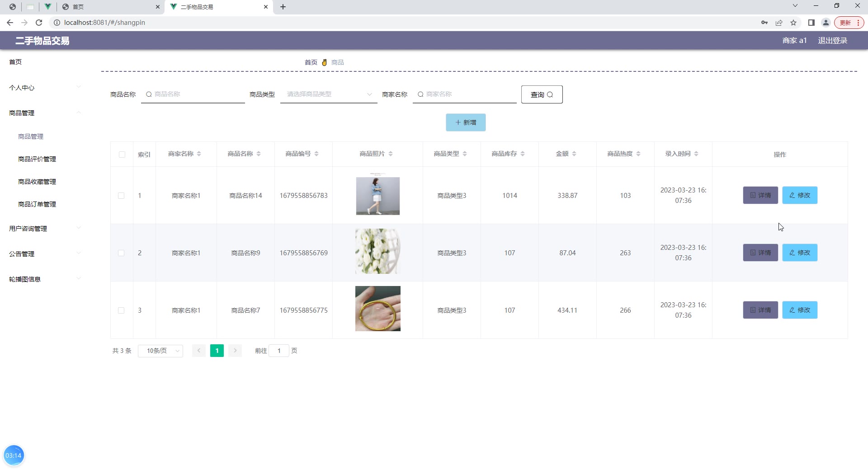This screenshot has width=868, height=469.
Task: Open browser side panel icon
Action: (x=811, y=23)
